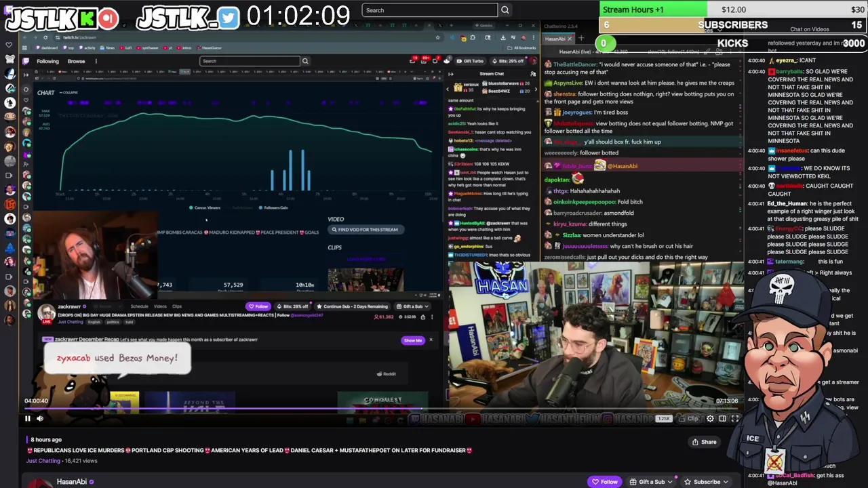The image size is (868, 488).
Task: Open the clip thumbnail under CLIPS
Action: point(366,279)
